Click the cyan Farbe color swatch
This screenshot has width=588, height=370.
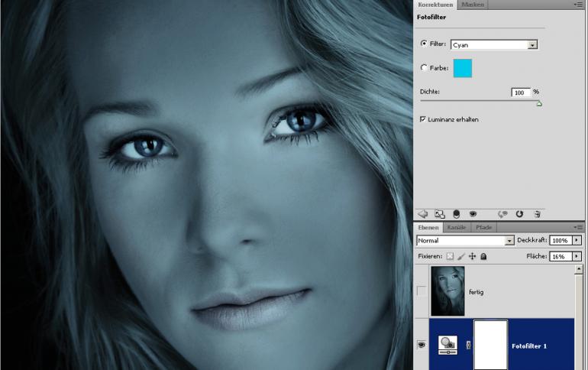click(x=462, y=68)
